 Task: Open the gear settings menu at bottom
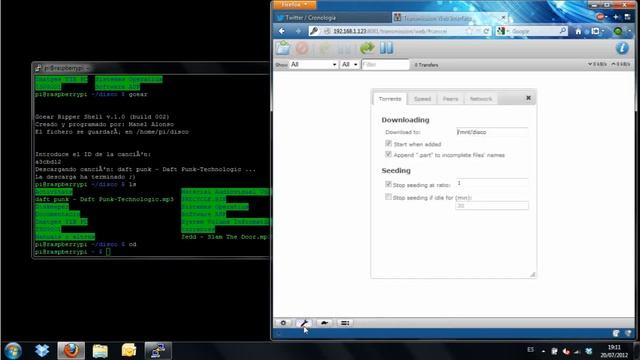point(283,323)
